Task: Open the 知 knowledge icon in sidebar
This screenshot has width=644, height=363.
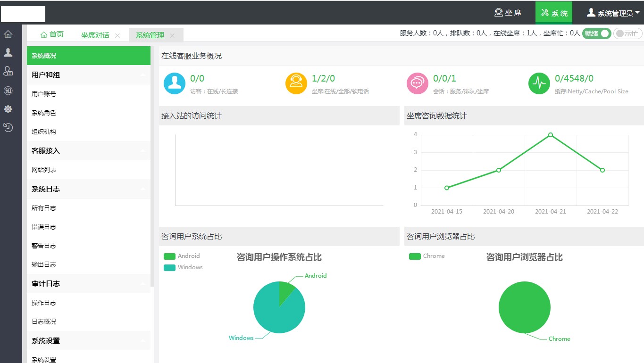Action: pyautogui.click(x=8, y=91)
